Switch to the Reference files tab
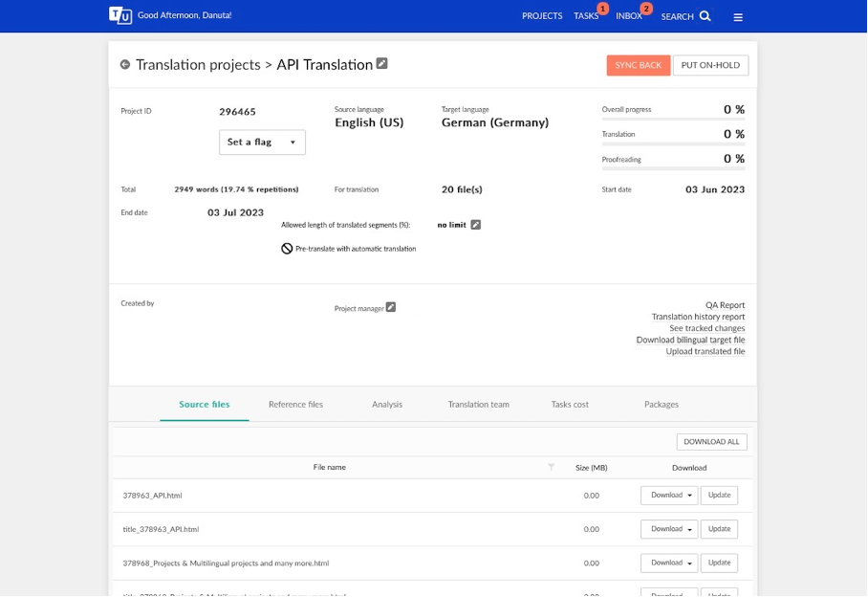The height and width of the screenshot is (597, 868). [x=295, y=405]
